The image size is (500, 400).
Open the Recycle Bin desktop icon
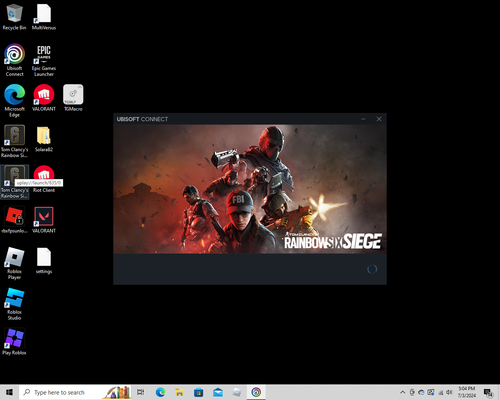click(14, 17)
